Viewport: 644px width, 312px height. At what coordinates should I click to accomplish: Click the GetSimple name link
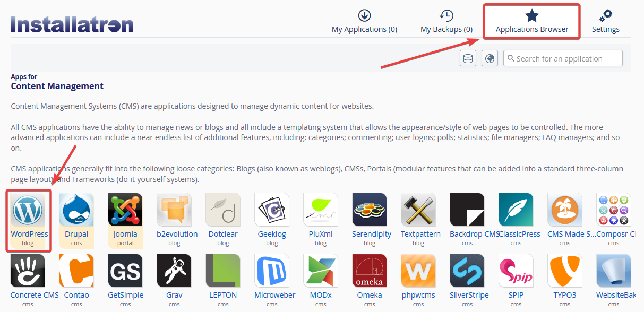pos(125,295)
